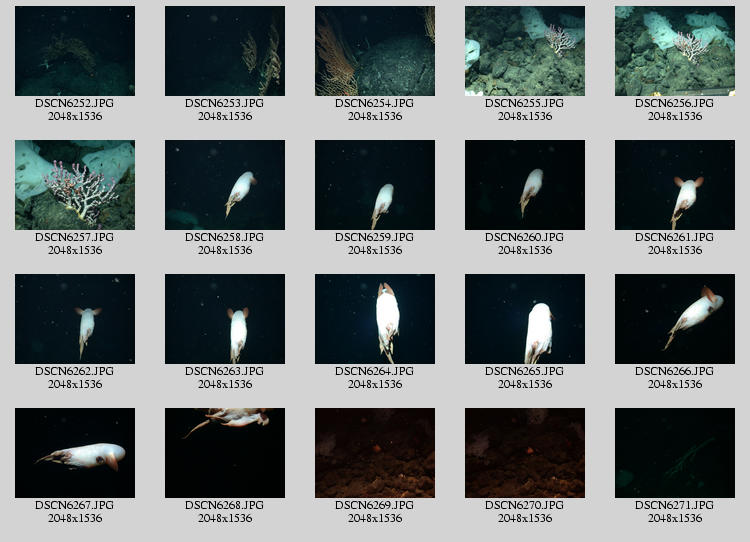This screenshot has width=750, height=542.
Task: Select the DSCN6259.JPG thumbnail
Action: point(375,185)
